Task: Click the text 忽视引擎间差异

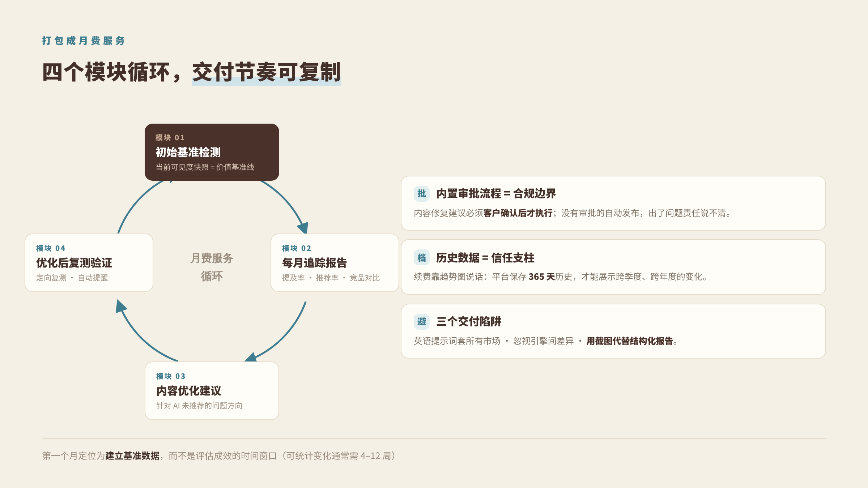Action: [x=543, y=341]
